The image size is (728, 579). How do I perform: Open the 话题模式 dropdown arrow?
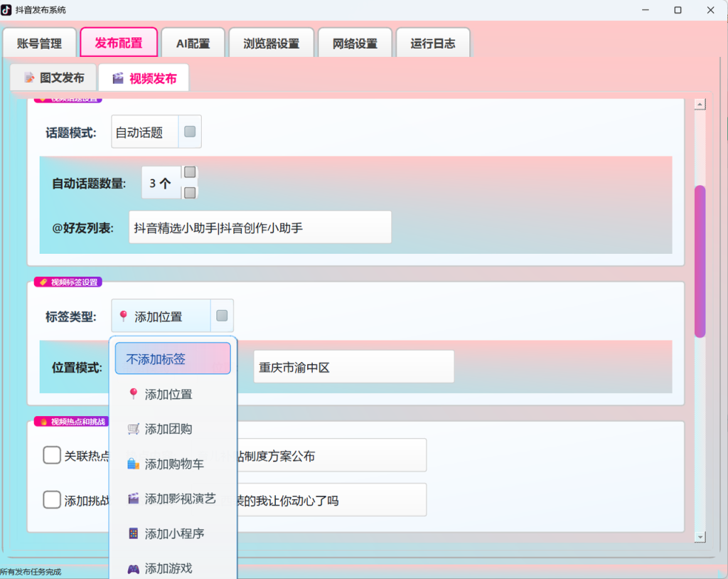point(190,132)
